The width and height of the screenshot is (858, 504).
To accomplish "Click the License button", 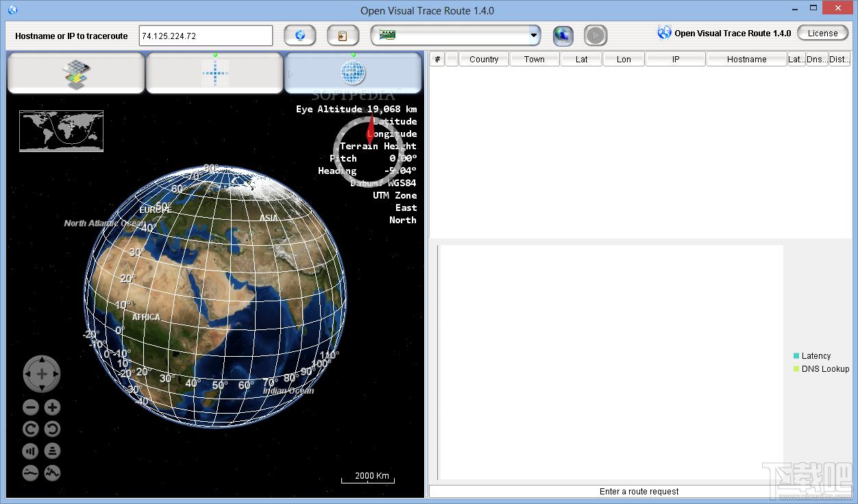I will click(822, 33).
